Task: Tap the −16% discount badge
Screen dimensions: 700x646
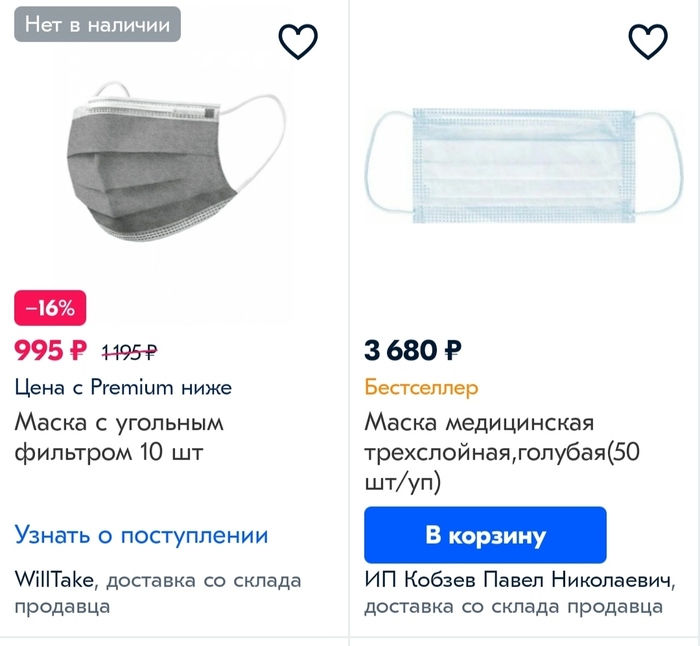Action: (x=50, y=309)
